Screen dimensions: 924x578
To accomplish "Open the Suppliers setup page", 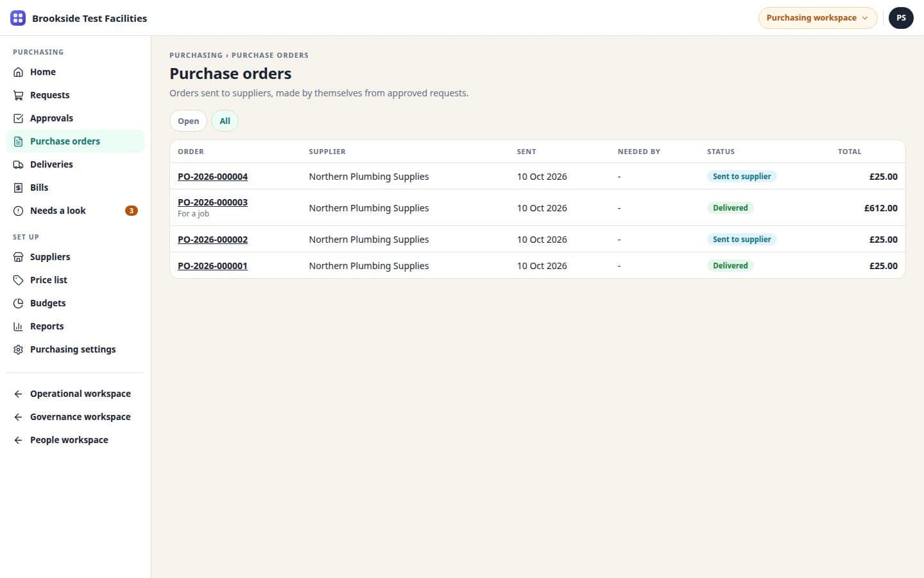I will pyautogui.click(x=75, y=257).
